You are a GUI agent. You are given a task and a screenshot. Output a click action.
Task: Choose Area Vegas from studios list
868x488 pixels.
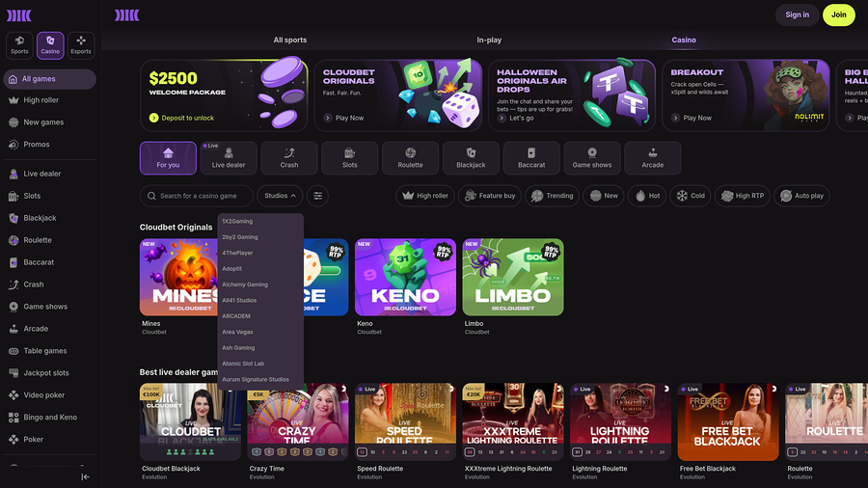coord(260,332)
